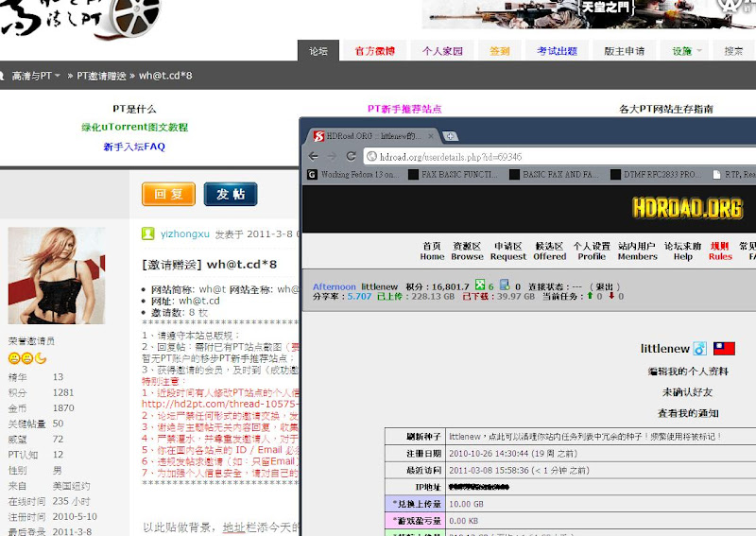Open HDRoad 候选区 Offered menu

pyautogui.click(x=550, y=251)
